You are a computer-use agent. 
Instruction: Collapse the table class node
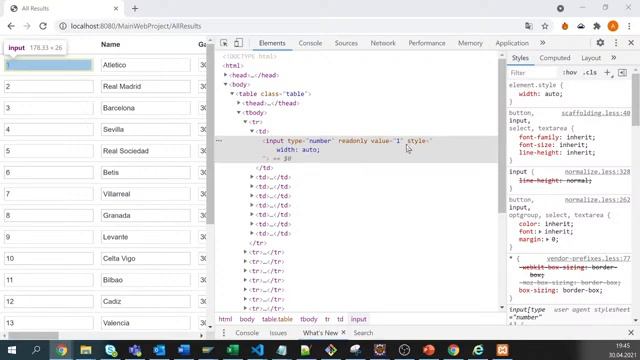[x=232, y=93]
